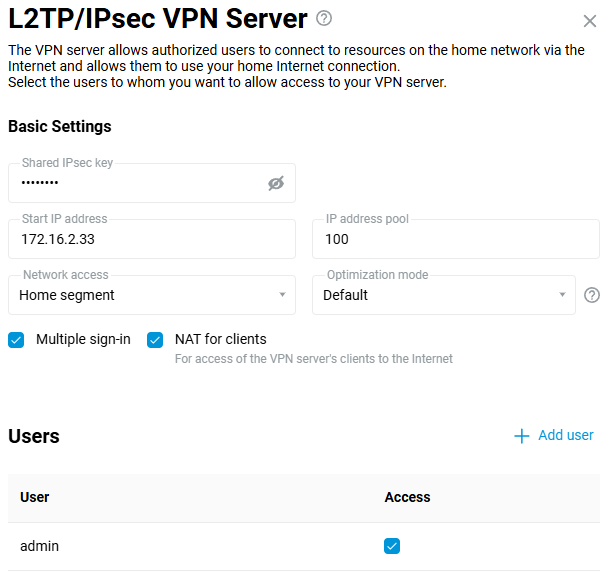Open the Network access dropdown showing Home segment
The width and height of the screenshot is (608, 579).
point(150,295)
